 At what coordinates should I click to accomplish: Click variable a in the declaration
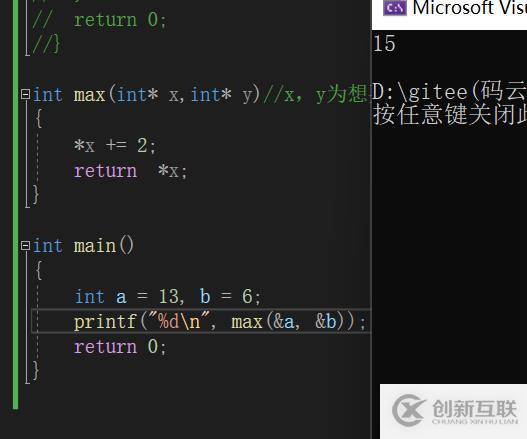pos(121,297)
